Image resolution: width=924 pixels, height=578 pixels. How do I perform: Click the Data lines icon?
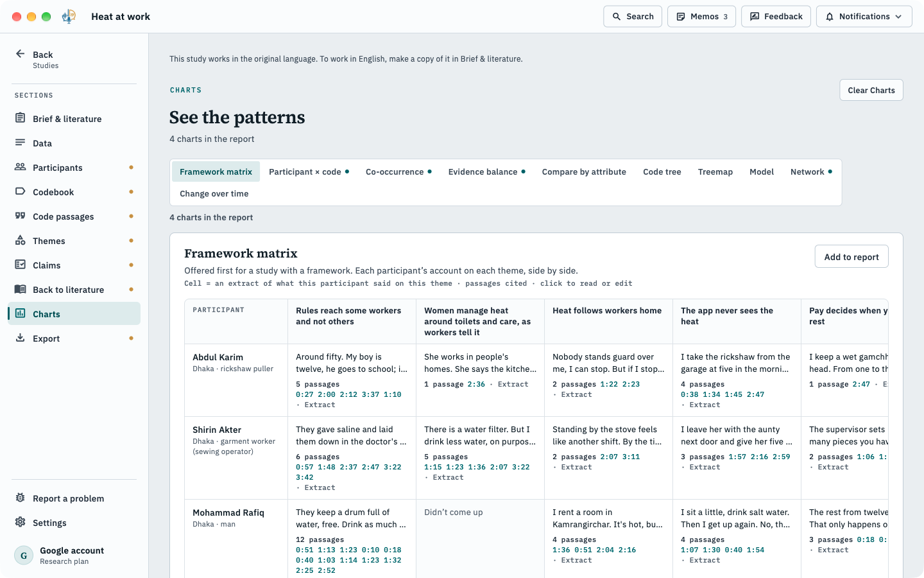pyautogui.click(x=20, y=143)
